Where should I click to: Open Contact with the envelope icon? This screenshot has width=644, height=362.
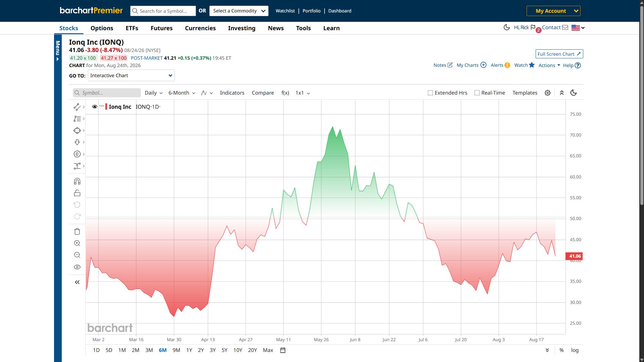click(x=555, y=28)
